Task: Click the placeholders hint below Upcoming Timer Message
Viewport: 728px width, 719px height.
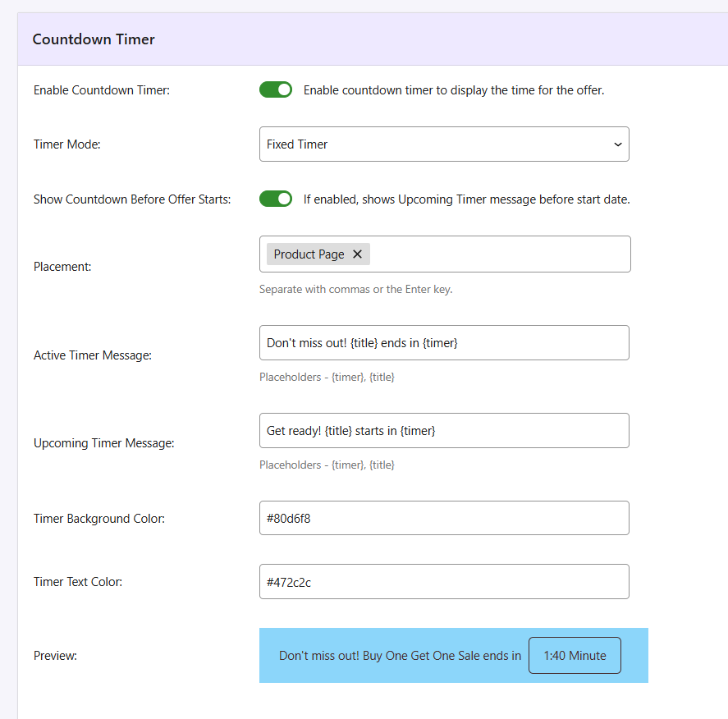Action: tap(327, 465)
